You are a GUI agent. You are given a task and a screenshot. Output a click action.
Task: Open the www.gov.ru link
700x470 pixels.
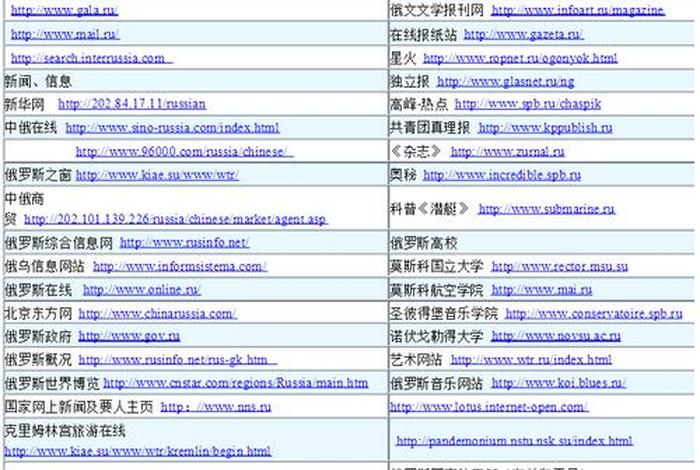pyautogui.click(x=129, y=336)
